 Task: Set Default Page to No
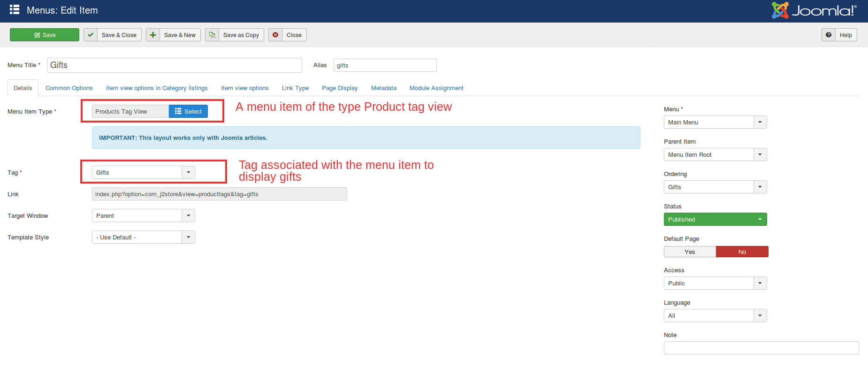pos(742,252)
